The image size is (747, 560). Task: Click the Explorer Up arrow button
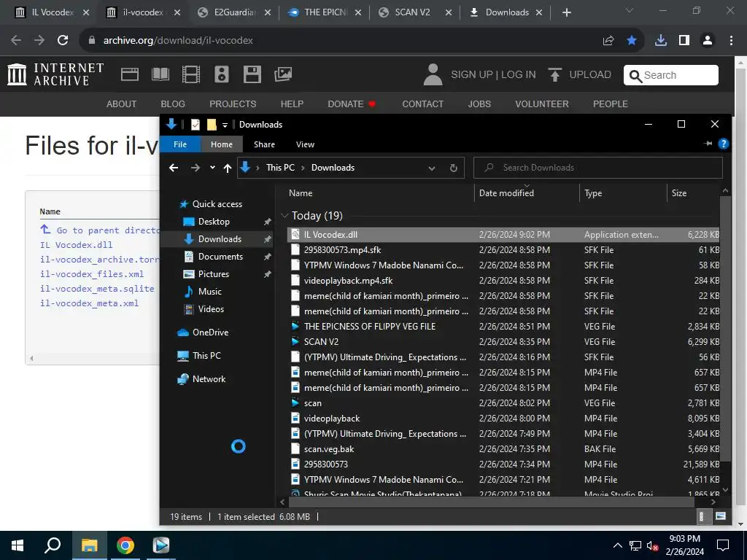(x=228, y=168)
